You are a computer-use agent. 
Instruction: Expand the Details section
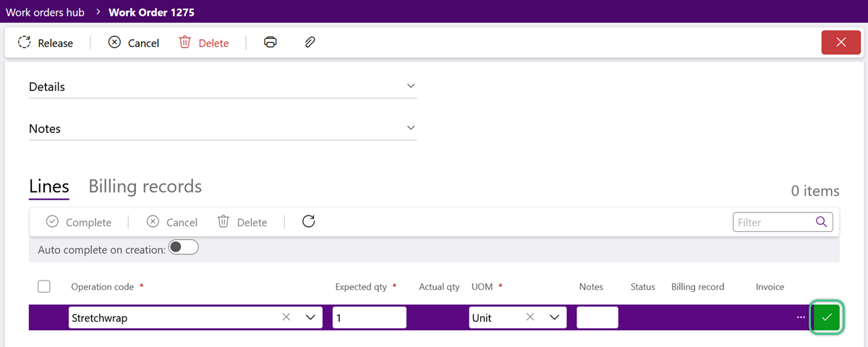223,87
